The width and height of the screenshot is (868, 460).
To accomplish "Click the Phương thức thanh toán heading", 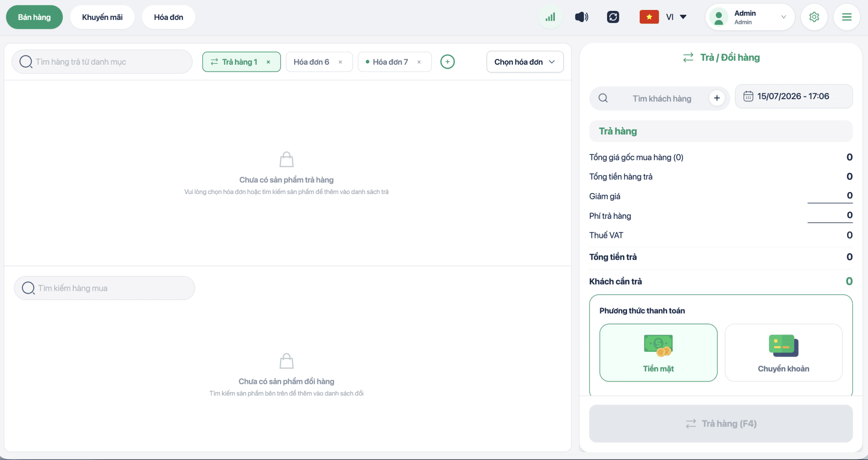I will [642, 311].
